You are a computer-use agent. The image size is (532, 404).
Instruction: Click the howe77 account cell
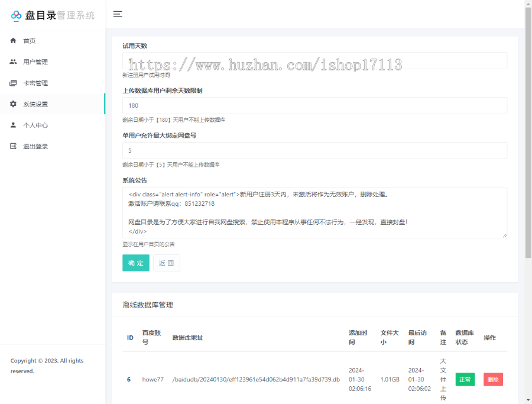pyautogui.click(x=153, y=380)
